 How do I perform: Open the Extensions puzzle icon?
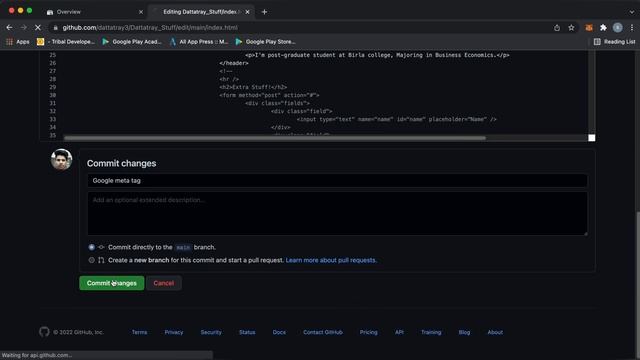click(603, 28)
